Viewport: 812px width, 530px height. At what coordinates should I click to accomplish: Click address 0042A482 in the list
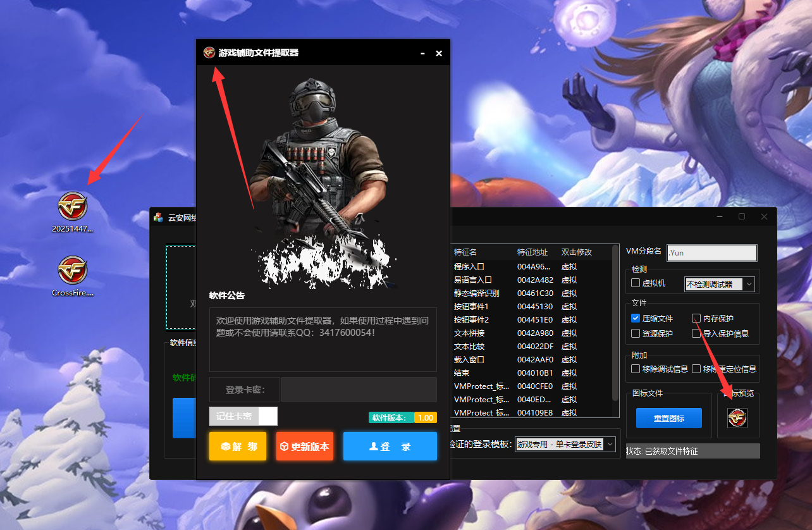[x=535, y=280]
